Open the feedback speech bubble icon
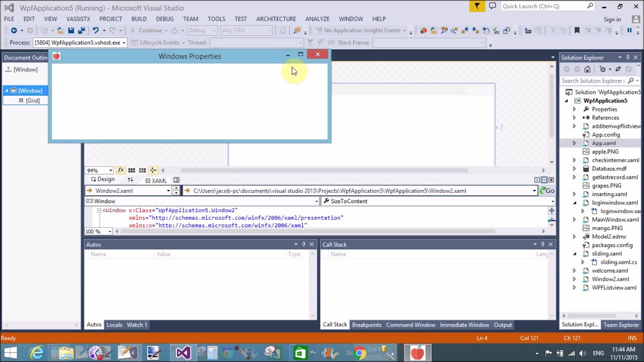 tap(492, 7)
